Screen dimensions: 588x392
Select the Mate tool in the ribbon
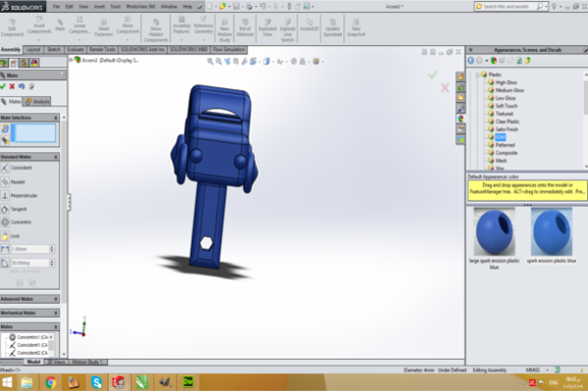click(x=60, y=24)
